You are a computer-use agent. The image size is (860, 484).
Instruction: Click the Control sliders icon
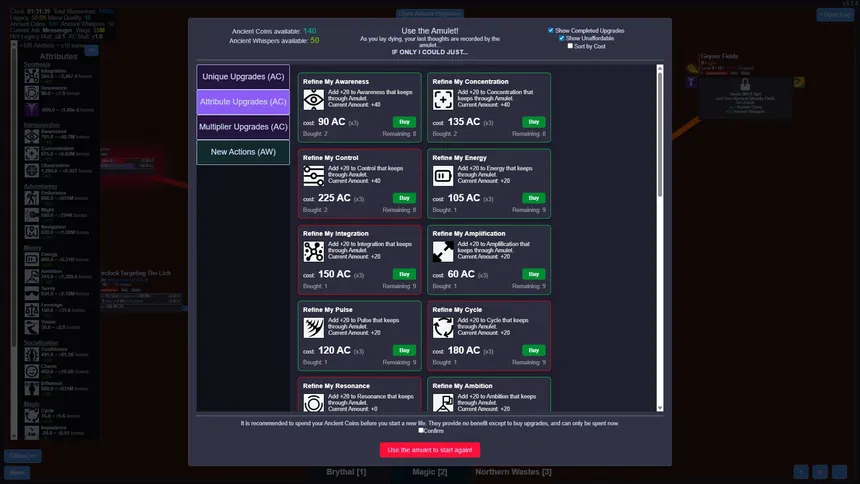(x=313, y=176)
